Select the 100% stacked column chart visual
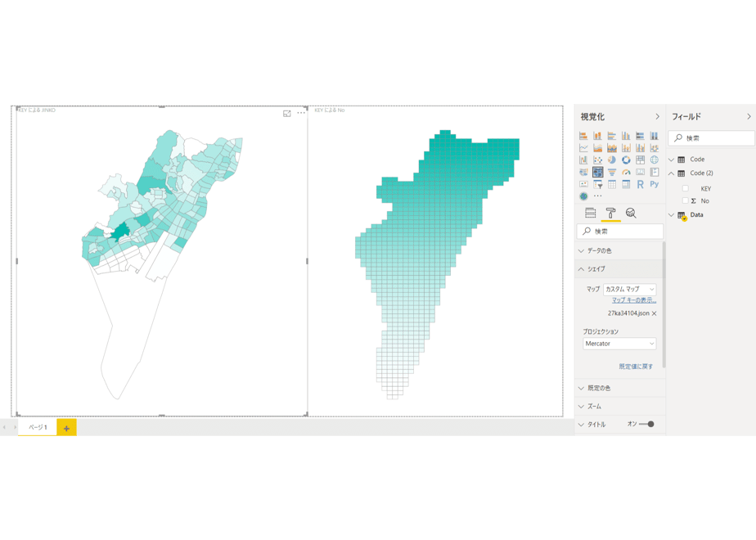This screenshot has height=540, width=756. click(x=655, y=136)
